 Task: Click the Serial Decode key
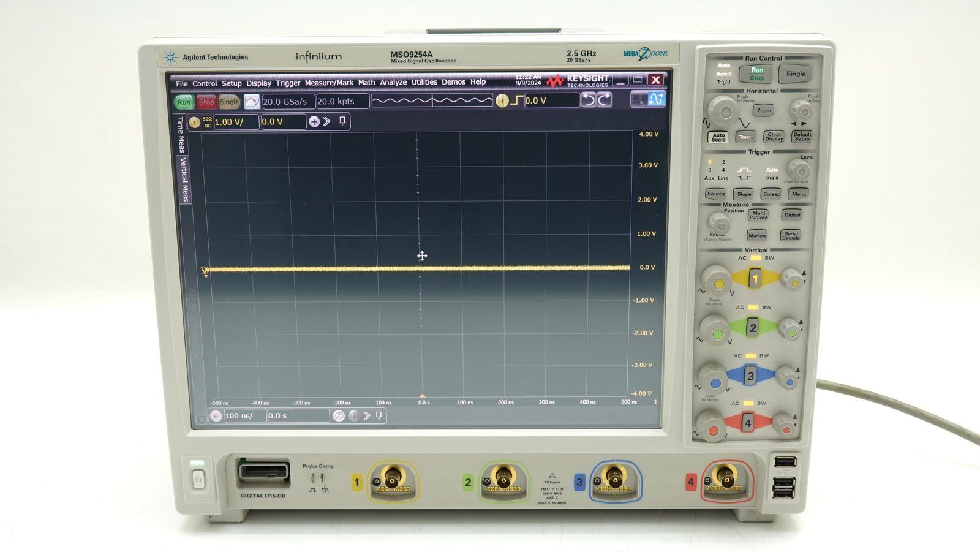(791, 236)
